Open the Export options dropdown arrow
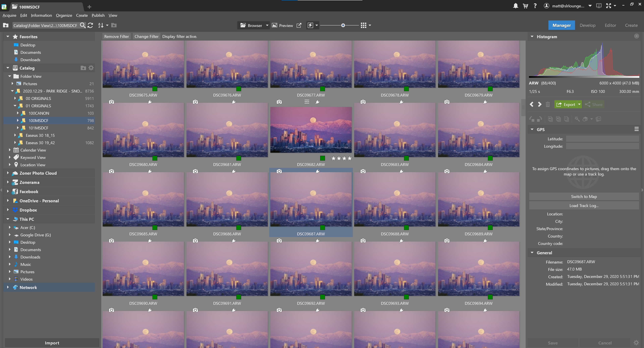Viewport: 644px width, 348px height. pyautogui.click(x=579, y=104)
